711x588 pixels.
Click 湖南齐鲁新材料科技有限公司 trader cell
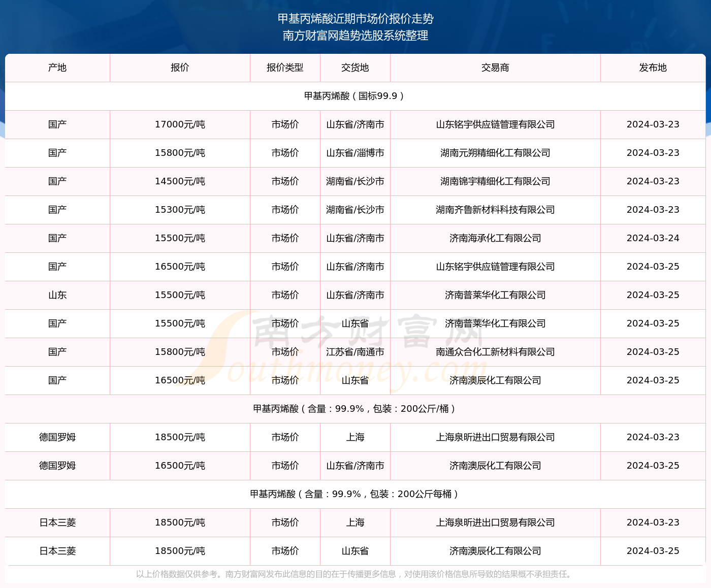point(495,210)
